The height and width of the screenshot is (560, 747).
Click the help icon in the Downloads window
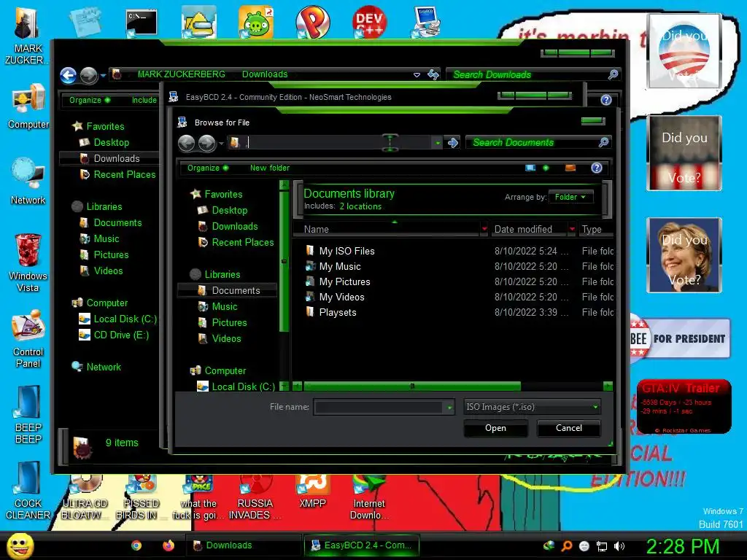click(606, 99)
